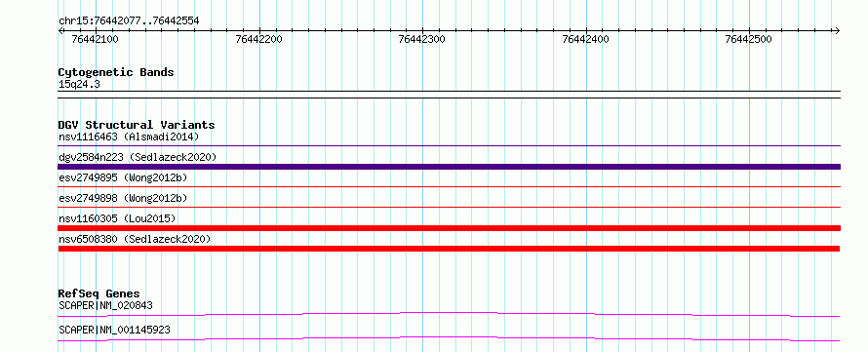Click the 76442400 ruler tick label
Screen dimensions: 868x352
(x=585, y=39)
